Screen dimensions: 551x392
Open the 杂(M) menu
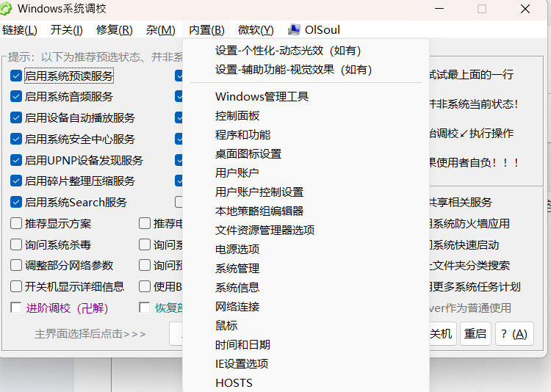click(161, 30)
